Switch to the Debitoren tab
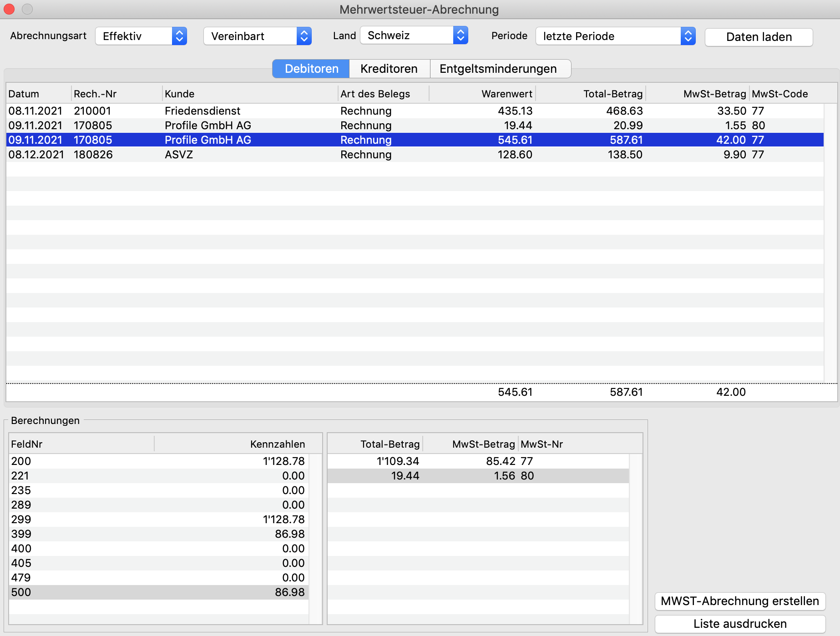840x636 pixels. point(311,69)
